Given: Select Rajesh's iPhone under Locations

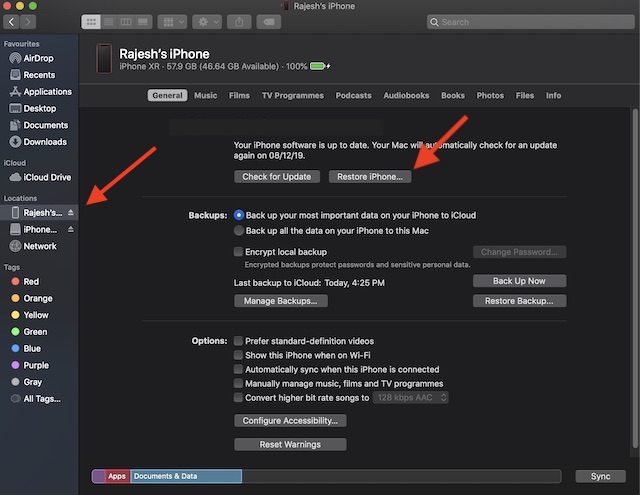Looking at the screenshot, I should [x=37, y=213].
